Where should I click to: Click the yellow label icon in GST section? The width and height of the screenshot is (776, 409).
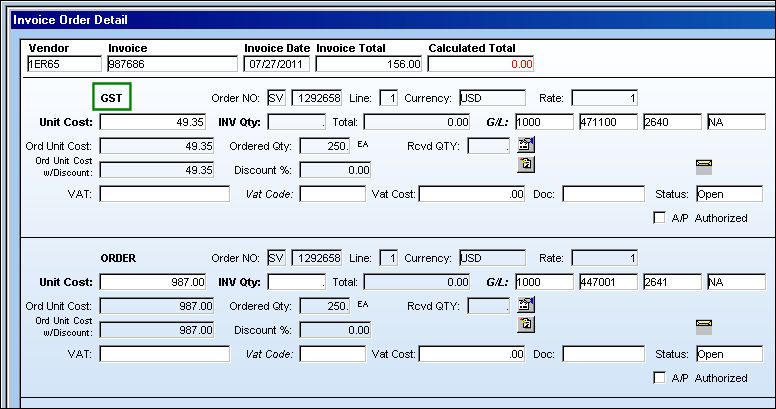pyautogui.click(x=704, y=167)
